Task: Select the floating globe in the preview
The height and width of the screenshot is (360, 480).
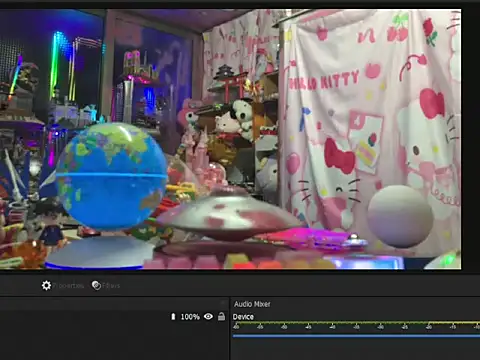Action: tap(111, 176)
